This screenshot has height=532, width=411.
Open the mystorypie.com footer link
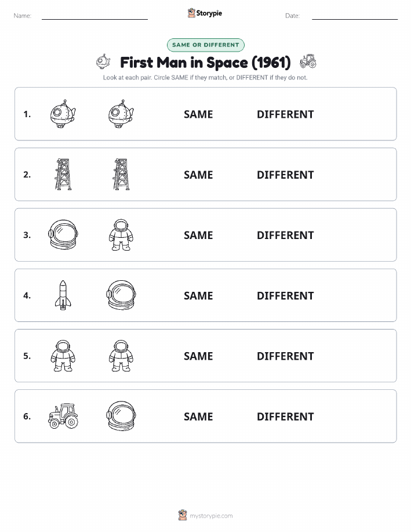pyautogui.click(x=211, y=516)
